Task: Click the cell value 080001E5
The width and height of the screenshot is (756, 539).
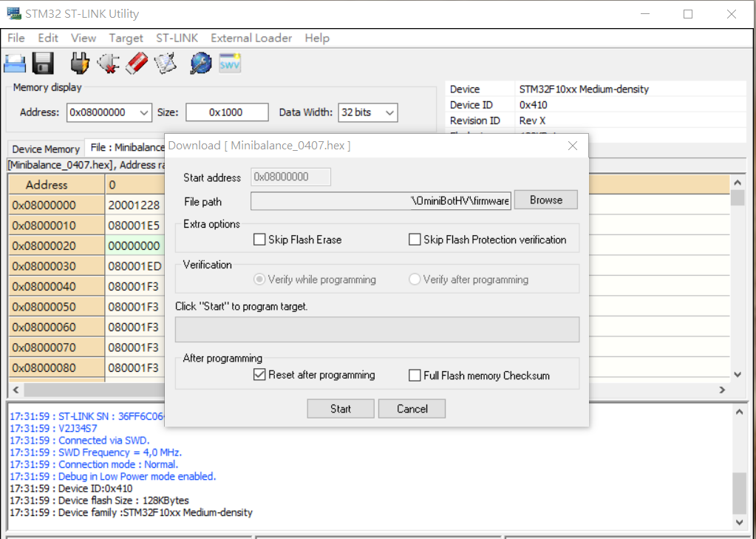Action: (x=134, y=226)
